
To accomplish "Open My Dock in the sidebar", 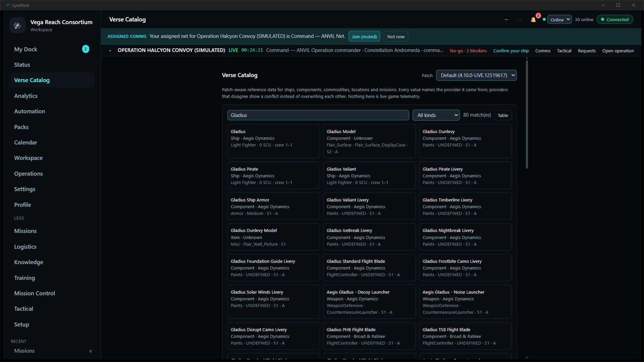I will [52, 49].
